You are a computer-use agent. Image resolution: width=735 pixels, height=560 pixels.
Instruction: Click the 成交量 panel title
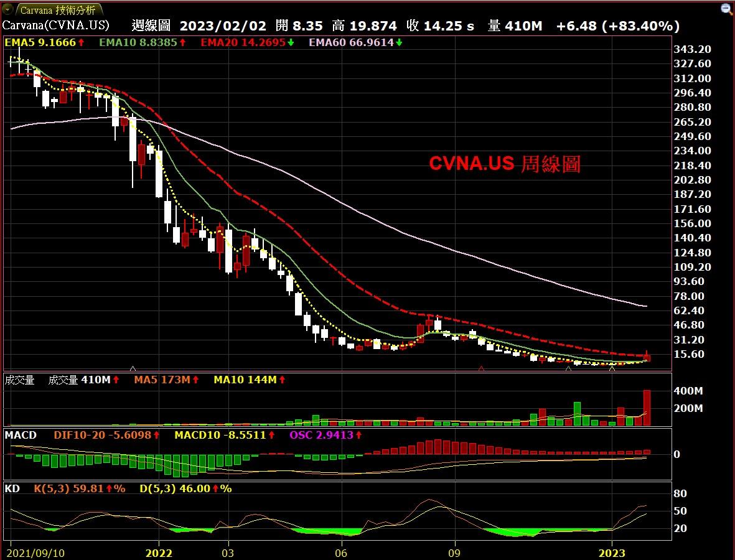click(19, 380)
